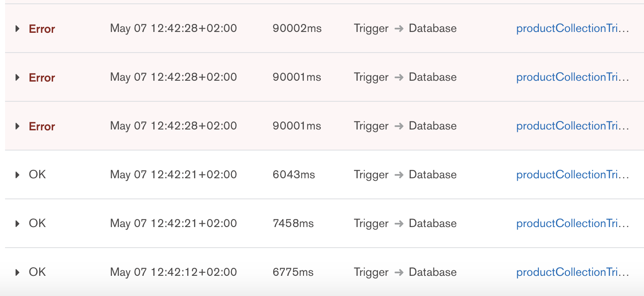Image resolution: width=644 pixels, height=296 pixels.
Task: Click the Database label in the 7458ms row
Action: (x=433, y=224)
